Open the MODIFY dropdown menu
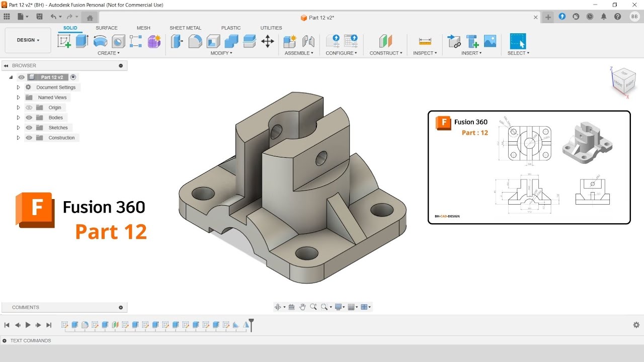 (x=221, y=53)
